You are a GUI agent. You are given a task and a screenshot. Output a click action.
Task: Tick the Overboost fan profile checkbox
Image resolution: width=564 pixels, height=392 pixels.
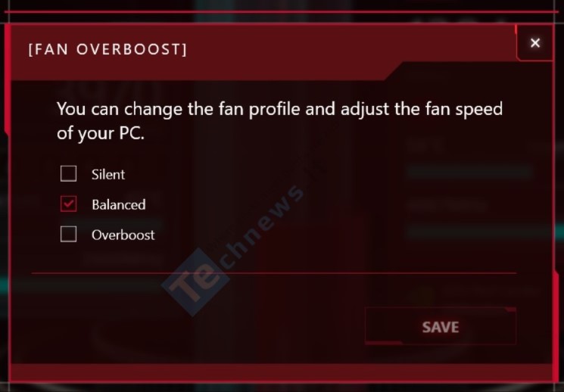[68, 234]
